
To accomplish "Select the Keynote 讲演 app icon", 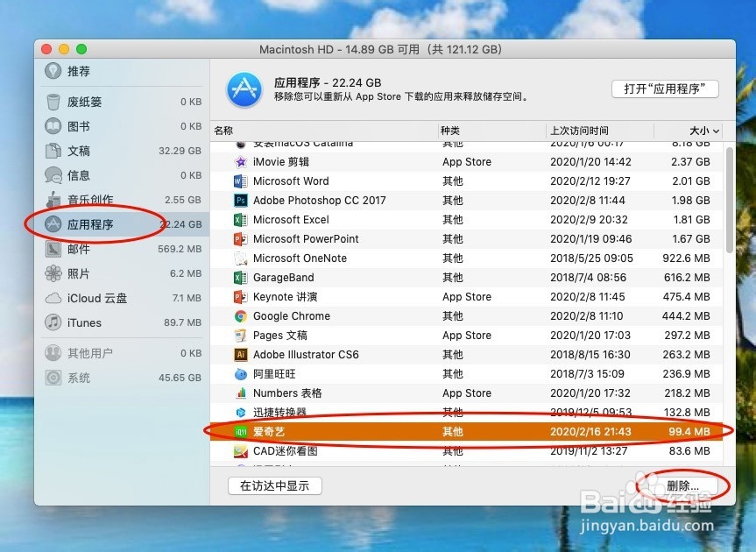I will click(x=241, y=296).
